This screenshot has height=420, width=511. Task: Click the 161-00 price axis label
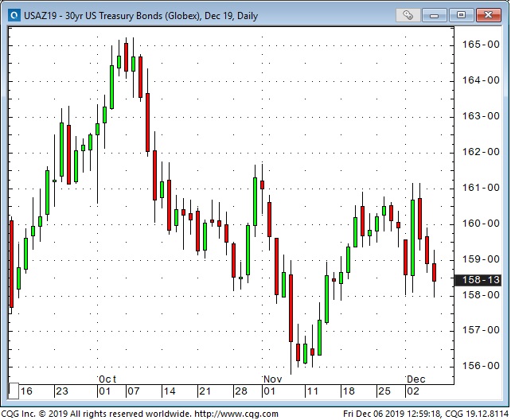coord(481,188)
